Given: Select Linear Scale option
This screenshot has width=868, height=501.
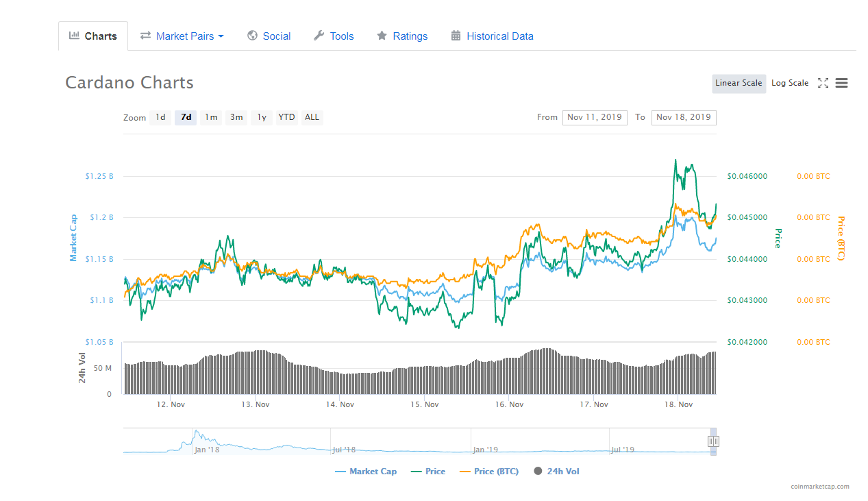Looking at the screenshot, I should pyautogui.click(x=739, y=83).
